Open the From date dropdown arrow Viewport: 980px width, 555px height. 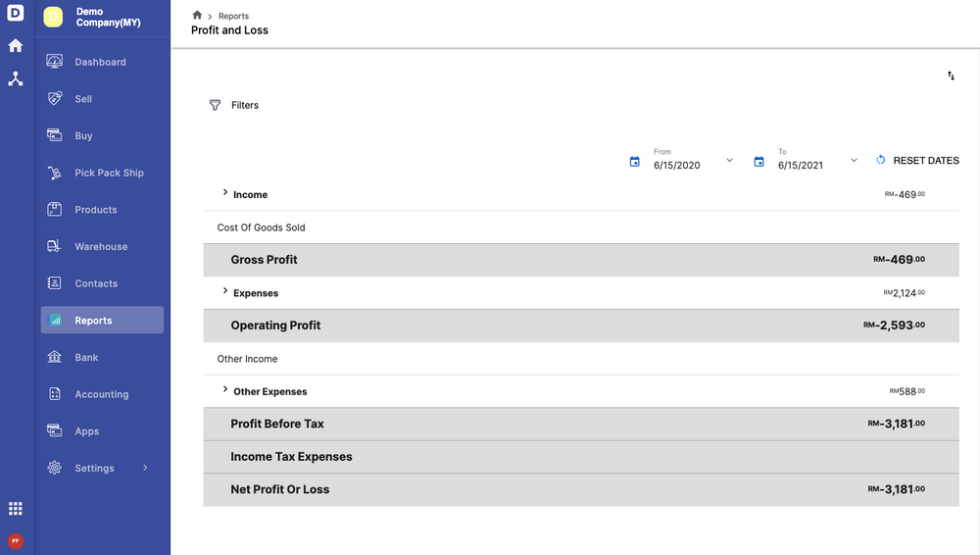(x=729, y=161)
